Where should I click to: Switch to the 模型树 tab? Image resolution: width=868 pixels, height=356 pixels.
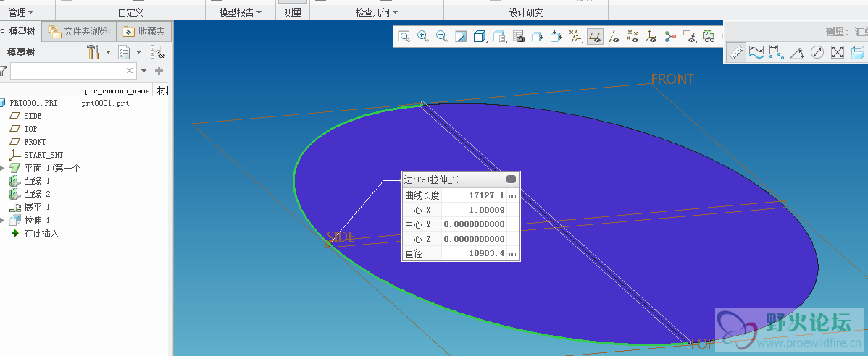(x=20, y=32)
